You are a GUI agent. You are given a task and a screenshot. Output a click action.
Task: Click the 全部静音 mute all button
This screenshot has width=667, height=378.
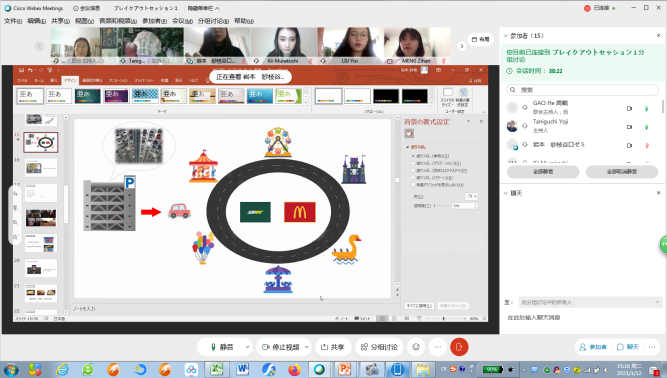click(x=543, y=172)
